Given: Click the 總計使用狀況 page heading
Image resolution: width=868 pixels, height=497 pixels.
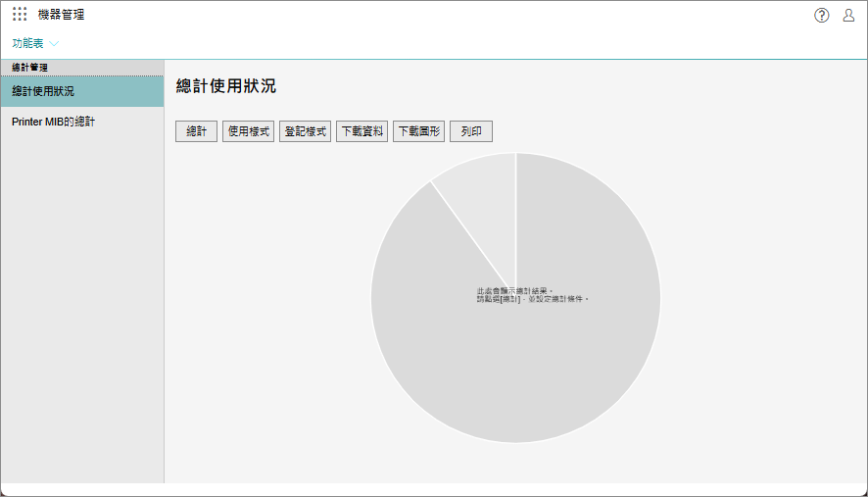Looking at the screenshot, I should pyautogui.click(x=226, y=86).
